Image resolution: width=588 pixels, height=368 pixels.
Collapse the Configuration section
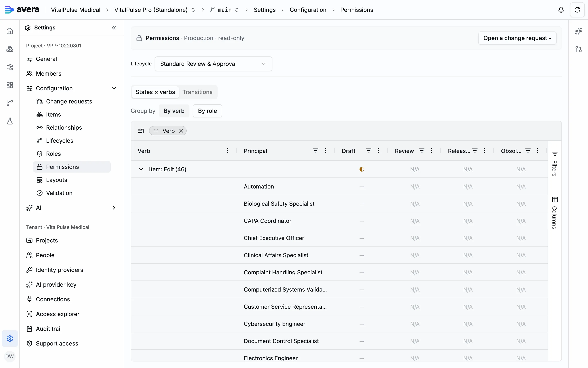pos(114,88)
